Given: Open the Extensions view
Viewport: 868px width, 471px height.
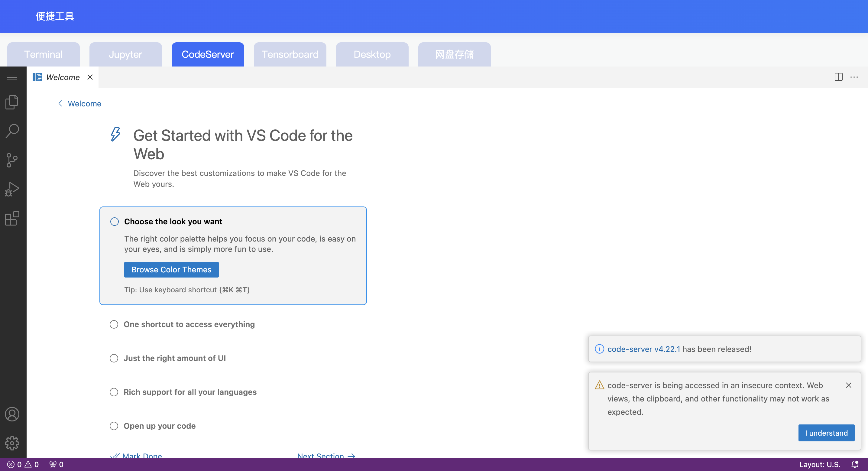Looking at the screenshot, I should pos(12,218).
